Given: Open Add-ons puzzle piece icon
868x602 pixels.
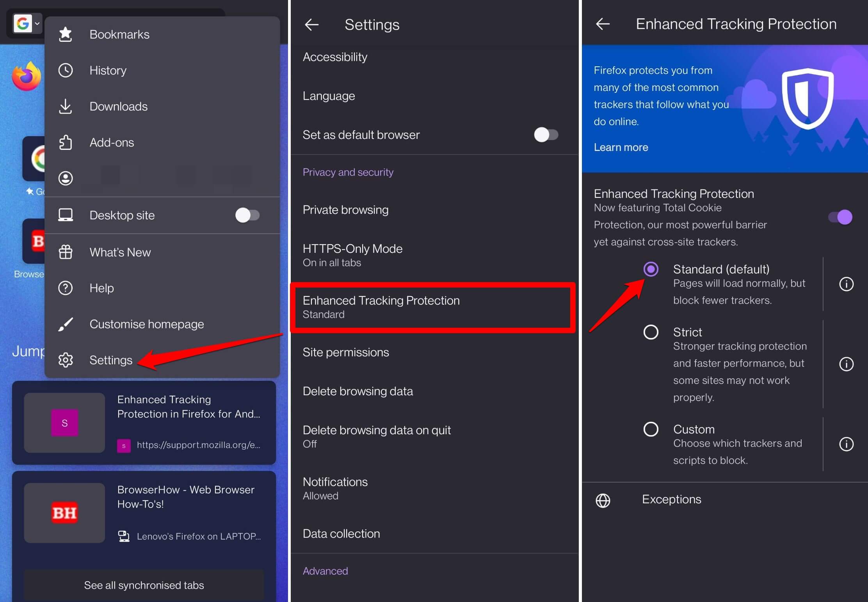Looking at the screenshot, I should click(66, 142).
